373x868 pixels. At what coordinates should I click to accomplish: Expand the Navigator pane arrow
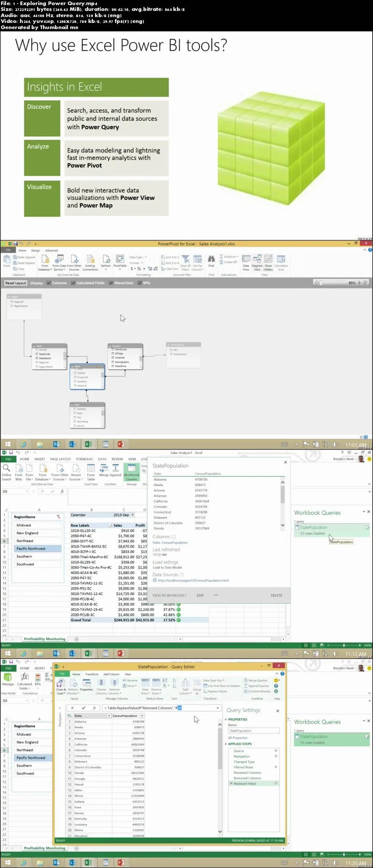tap(60, 708)
